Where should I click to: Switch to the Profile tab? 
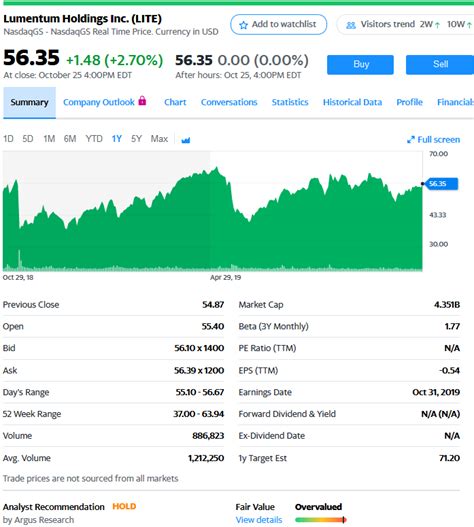[409, 102]
